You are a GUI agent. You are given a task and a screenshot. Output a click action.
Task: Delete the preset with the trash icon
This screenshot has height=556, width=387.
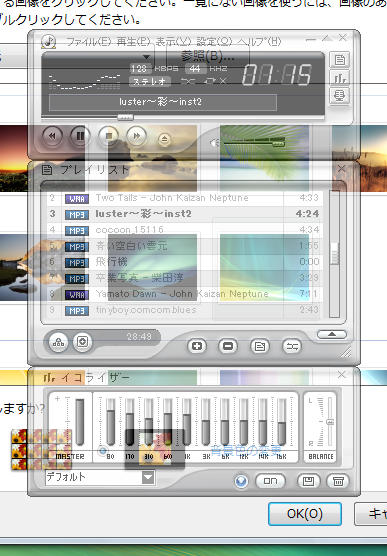[x=338, y=481]
